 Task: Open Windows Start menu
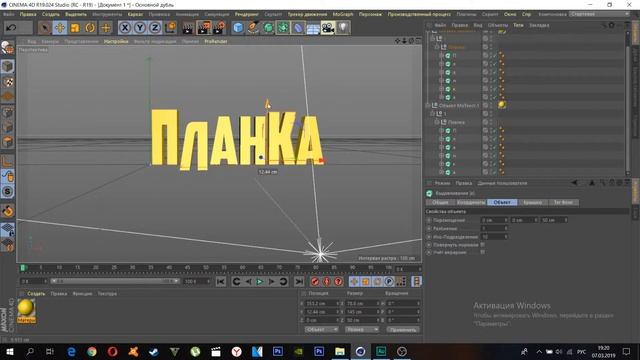click(10, 351)
